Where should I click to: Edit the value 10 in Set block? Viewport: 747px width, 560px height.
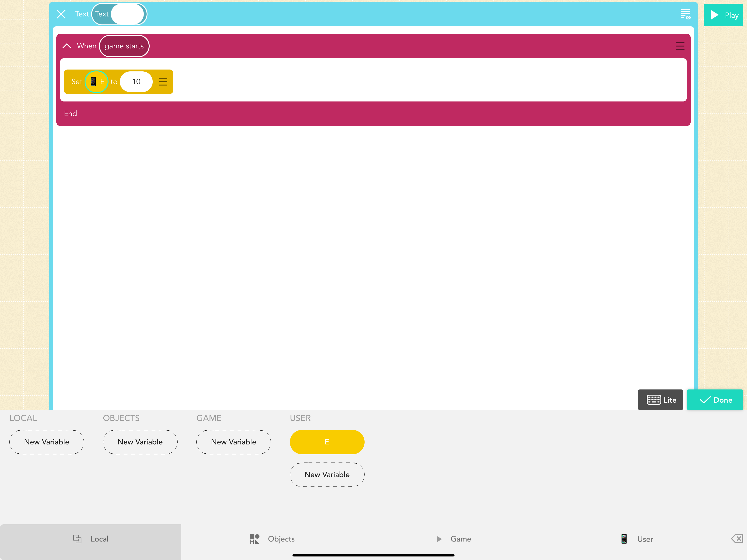[136, 82]
